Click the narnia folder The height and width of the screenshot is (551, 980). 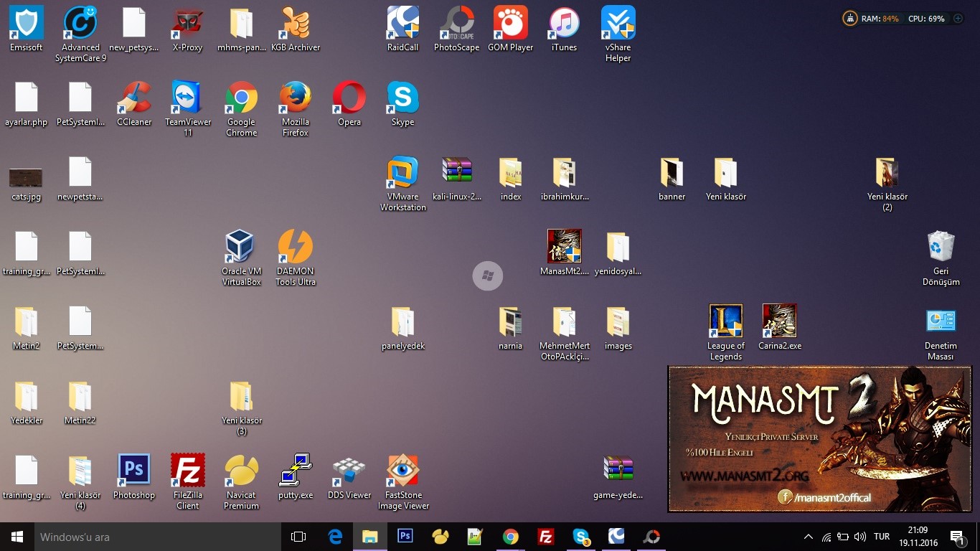511,327
